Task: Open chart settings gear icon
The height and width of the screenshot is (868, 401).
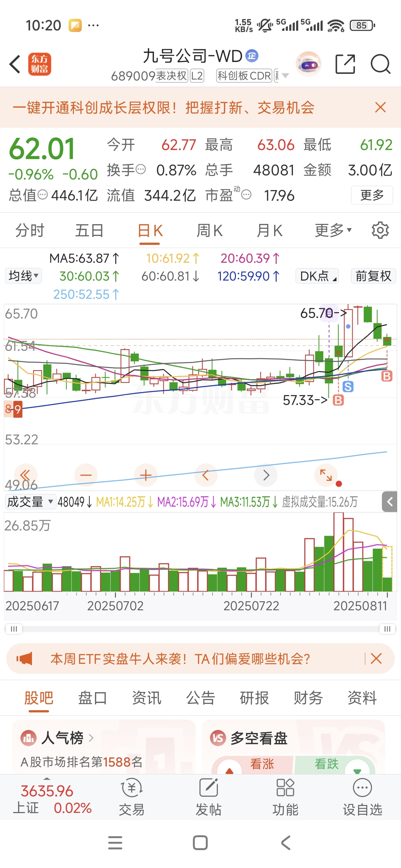Action: (x=380, y=230)
